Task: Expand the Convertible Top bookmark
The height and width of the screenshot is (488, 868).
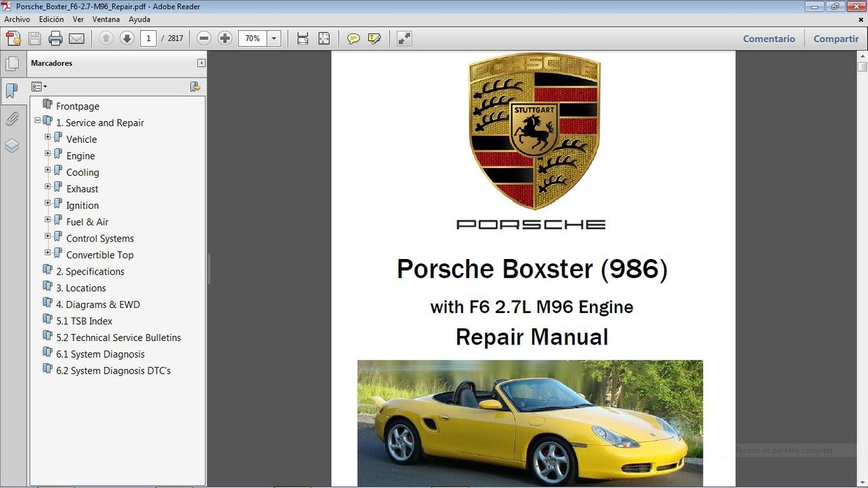Action: point(48,253)
